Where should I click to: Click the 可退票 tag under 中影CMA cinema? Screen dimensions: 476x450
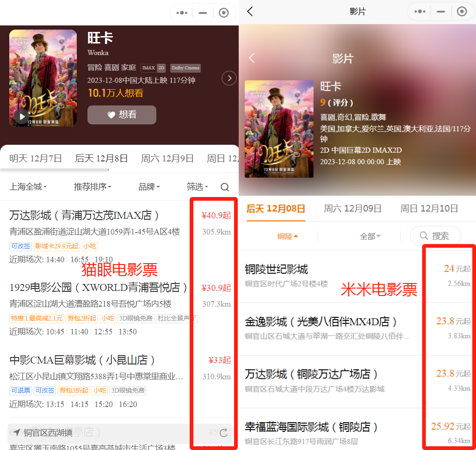tap(21, 390)
